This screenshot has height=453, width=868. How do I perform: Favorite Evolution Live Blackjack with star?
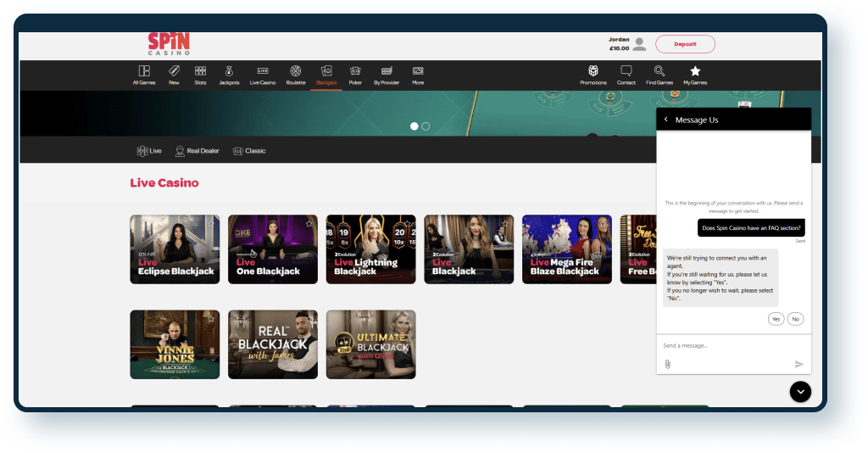[x=505, y=224]
